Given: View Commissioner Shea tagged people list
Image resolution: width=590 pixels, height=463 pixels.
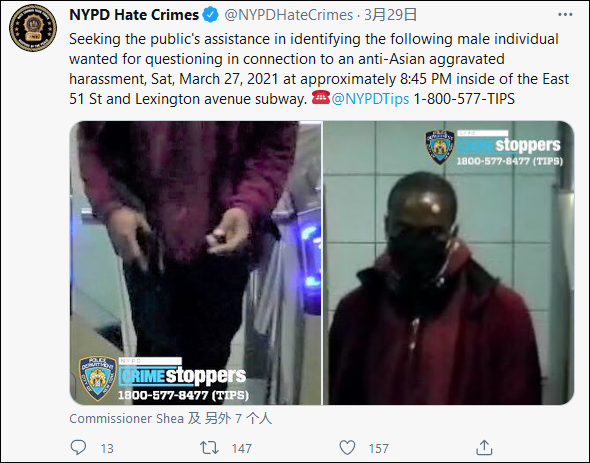Looking at the screenshot, I should coord(170,418).
